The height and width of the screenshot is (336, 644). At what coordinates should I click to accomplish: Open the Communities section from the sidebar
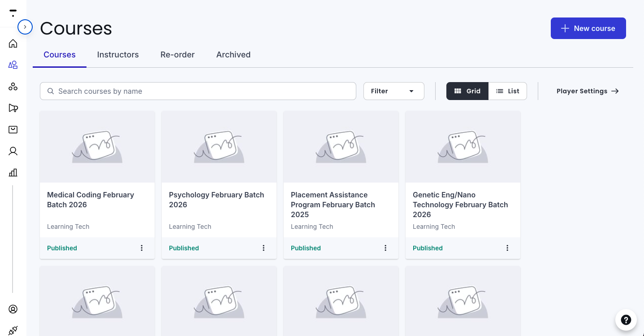[x=13, y=86]
